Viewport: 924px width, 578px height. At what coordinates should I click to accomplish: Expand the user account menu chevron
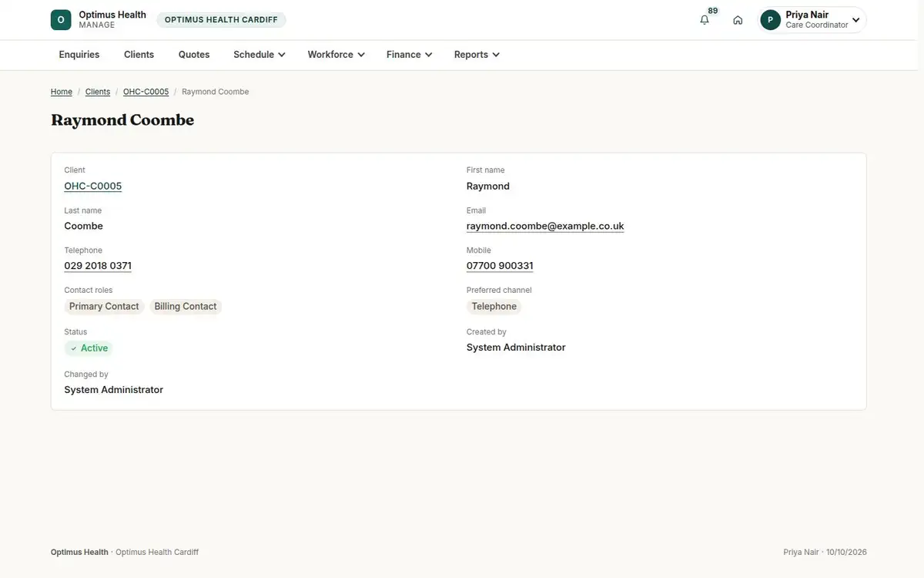coord(855,20)
